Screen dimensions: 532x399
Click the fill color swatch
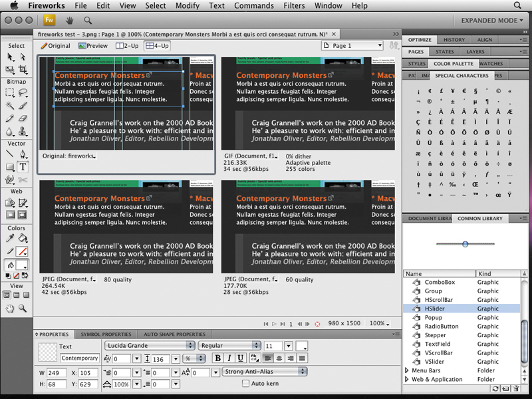[x=23, y=265]
